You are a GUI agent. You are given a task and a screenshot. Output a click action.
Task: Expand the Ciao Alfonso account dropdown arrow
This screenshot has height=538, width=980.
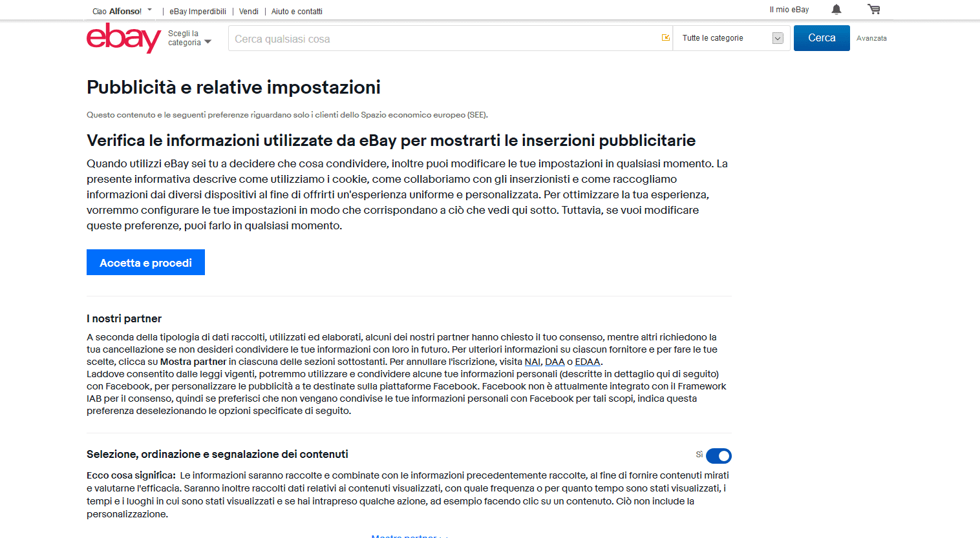(150, 10)
